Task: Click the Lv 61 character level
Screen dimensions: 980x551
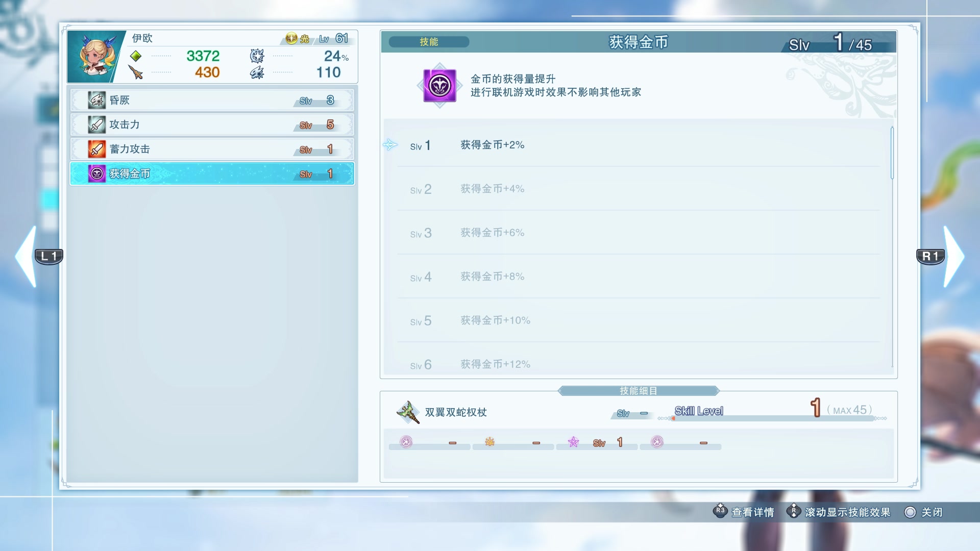Action: (x=334, y=38)
